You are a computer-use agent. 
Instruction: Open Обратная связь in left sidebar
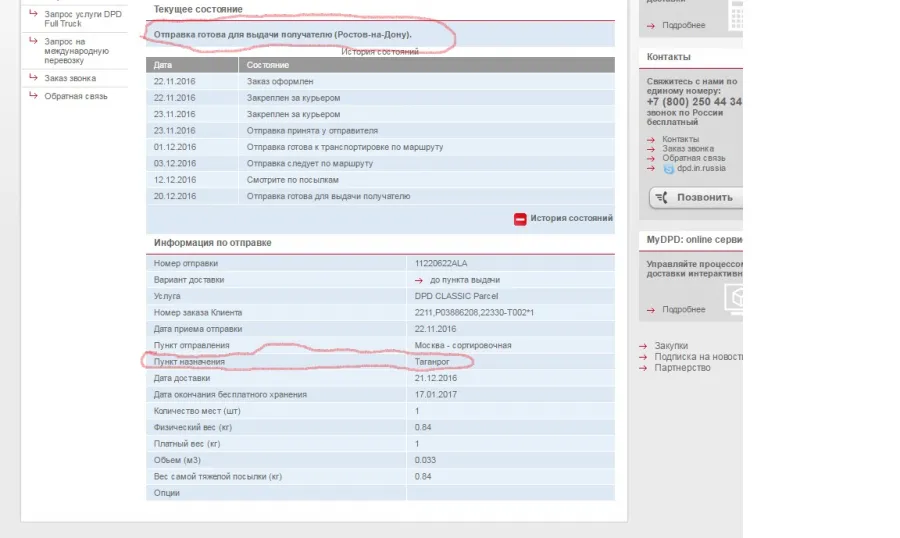(x=76, y=96)
